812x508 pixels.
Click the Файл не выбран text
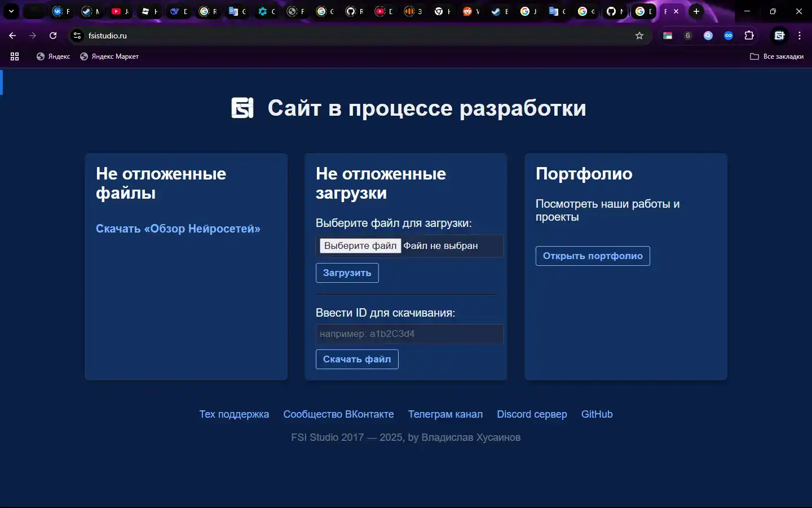point(440,246)
